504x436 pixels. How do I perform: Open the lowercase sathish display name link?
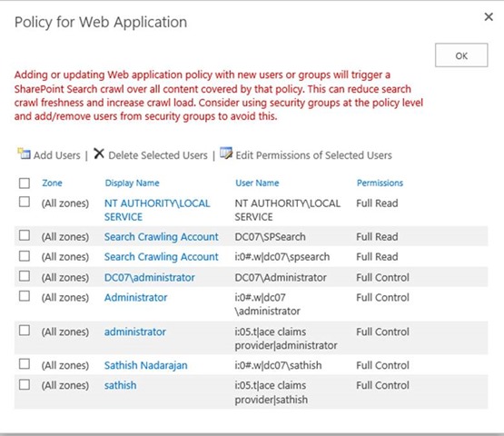[x=120, y=385]
